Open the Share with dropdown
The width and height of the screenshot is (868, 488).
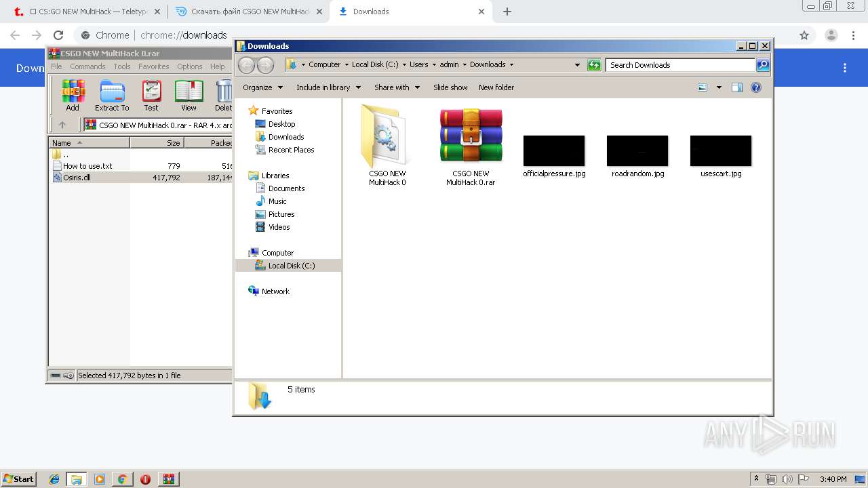point(397,87)
